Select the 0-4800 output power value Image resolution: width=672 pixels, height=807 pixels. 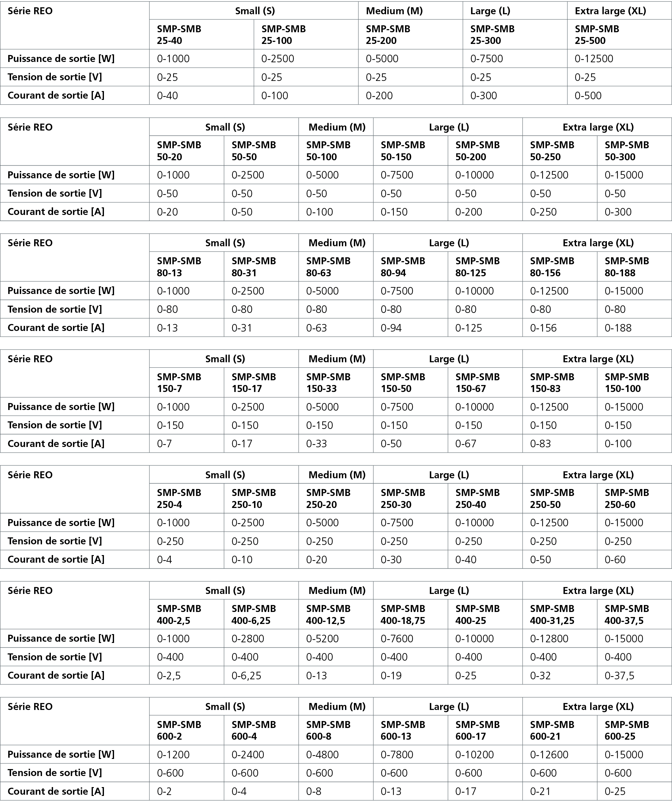tap(322, 754)
